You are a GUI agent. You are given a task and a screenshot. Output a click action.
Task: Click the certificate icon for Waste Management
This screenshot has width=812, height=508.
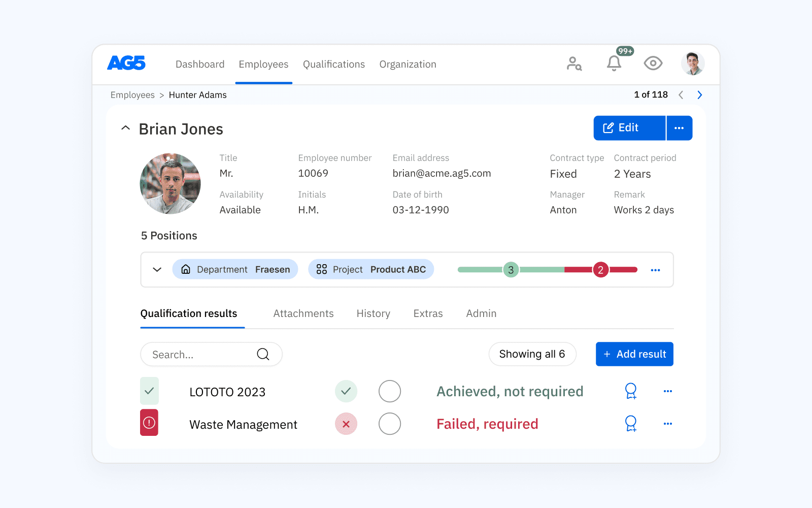631,424
